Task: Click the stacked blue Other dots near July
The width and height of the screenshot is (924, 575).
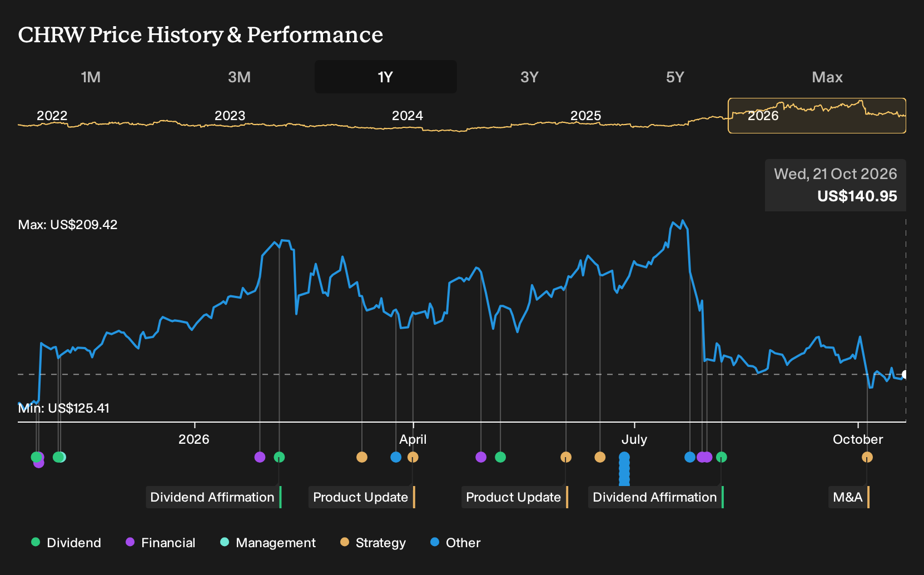Action: click(x=624, y=469)
